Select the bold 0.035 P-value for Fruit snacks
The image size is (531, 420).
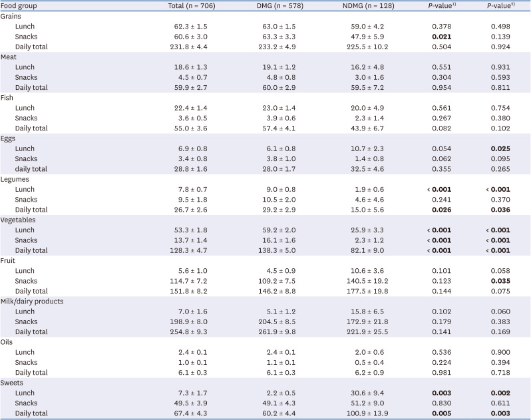(499, 281)
